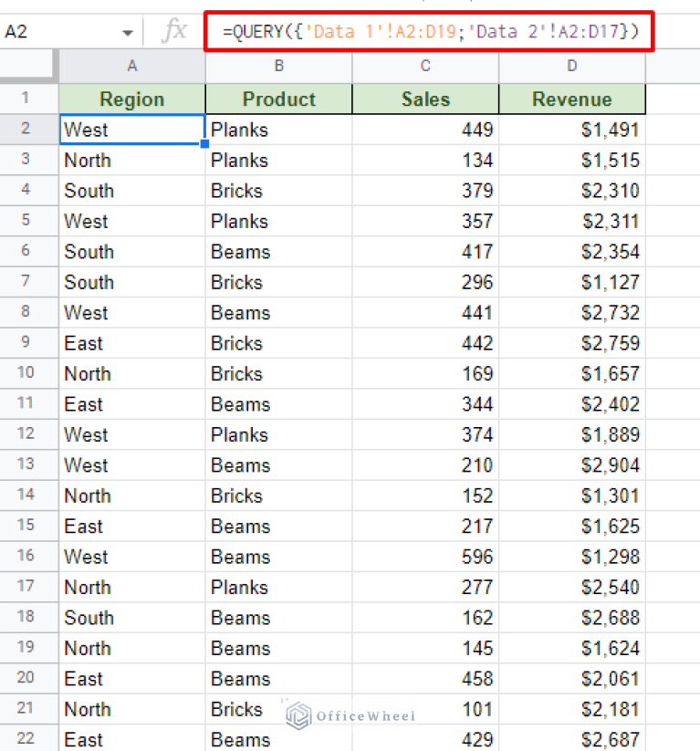700x751 pixels.
Task: Click the Product header cell
Action: click(x=278, y=99)
